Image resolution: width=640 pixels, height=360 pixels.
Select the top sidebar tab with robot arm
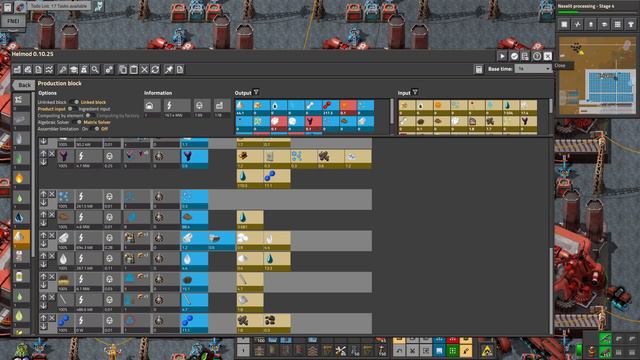point(20,99)
